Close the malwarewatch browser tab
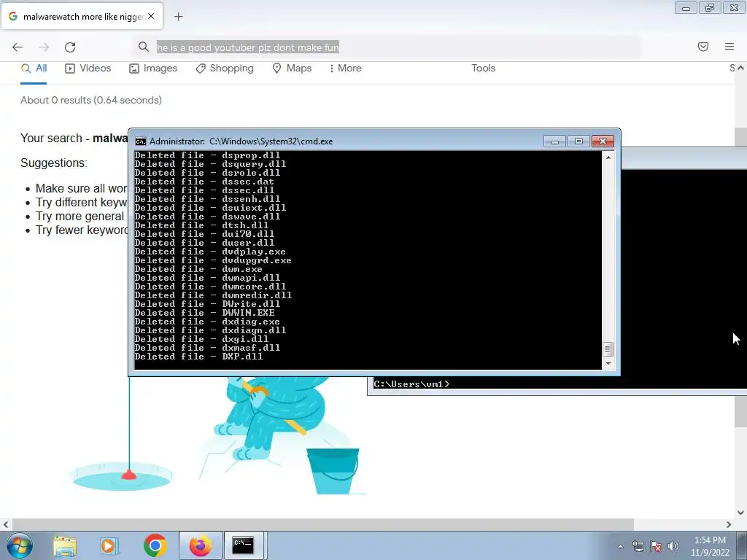This screenshot has height=560, width=747. [x=151, y=16]
